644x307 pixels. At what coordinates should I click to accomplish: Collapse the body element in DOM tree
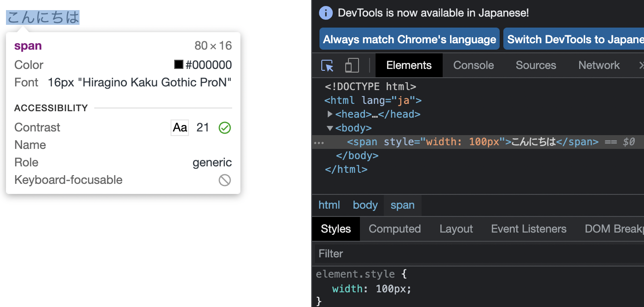(330, 128)
